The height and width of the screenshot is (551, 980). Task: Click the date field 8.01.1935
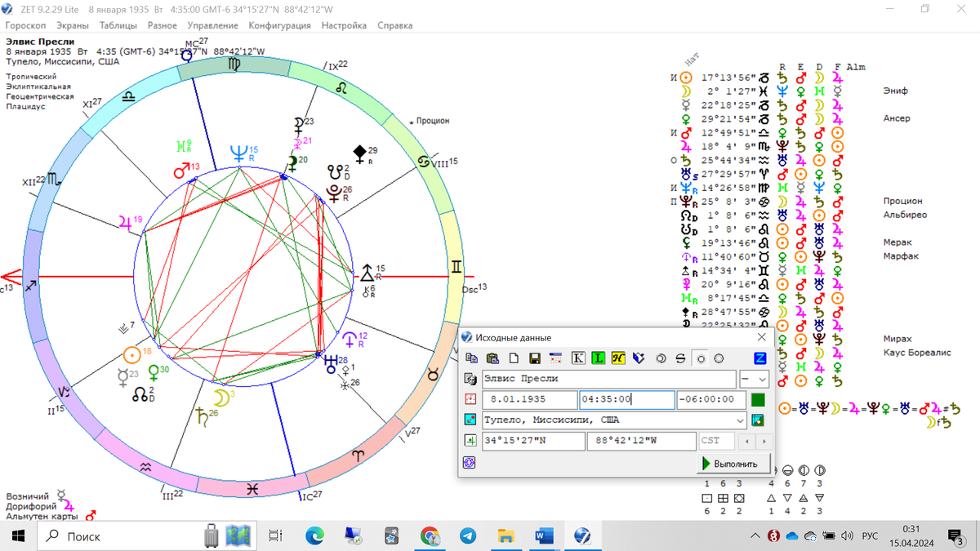529,400
